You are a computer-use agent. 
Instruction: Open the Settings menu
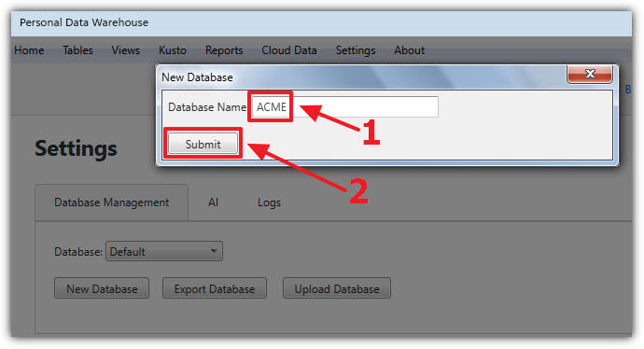pos(356,50)
